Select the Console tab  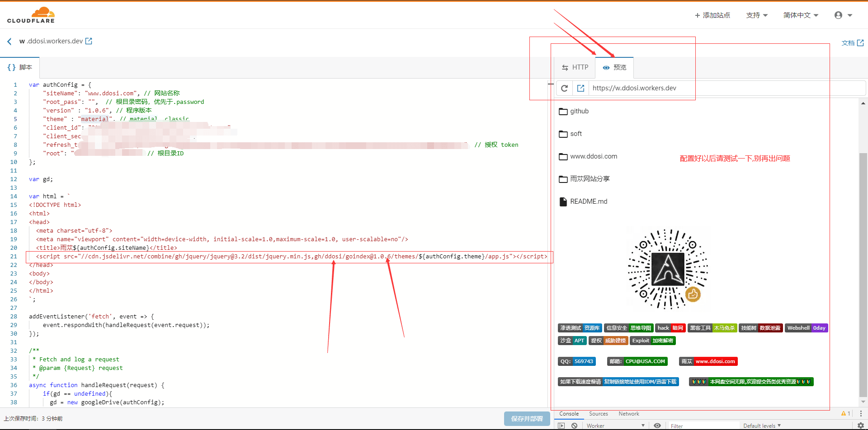[569, 413]
